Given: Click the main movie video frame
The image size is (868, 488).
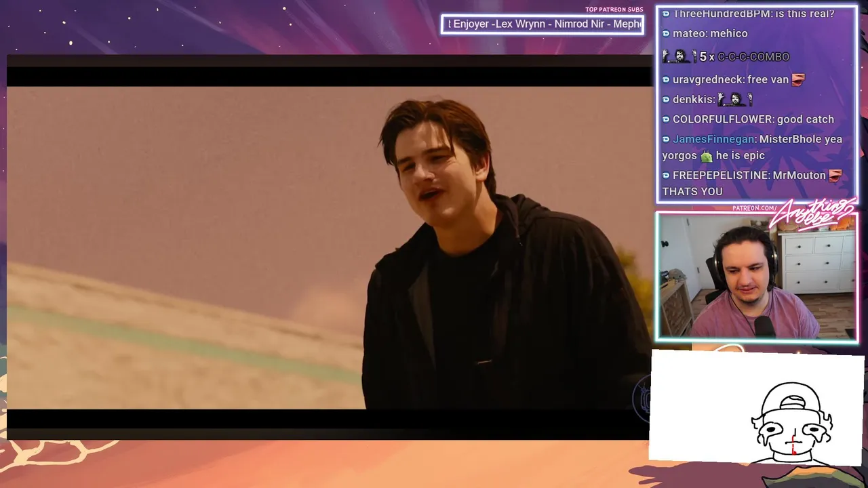Looking at the screenshot, I should [x=330, y=247].
